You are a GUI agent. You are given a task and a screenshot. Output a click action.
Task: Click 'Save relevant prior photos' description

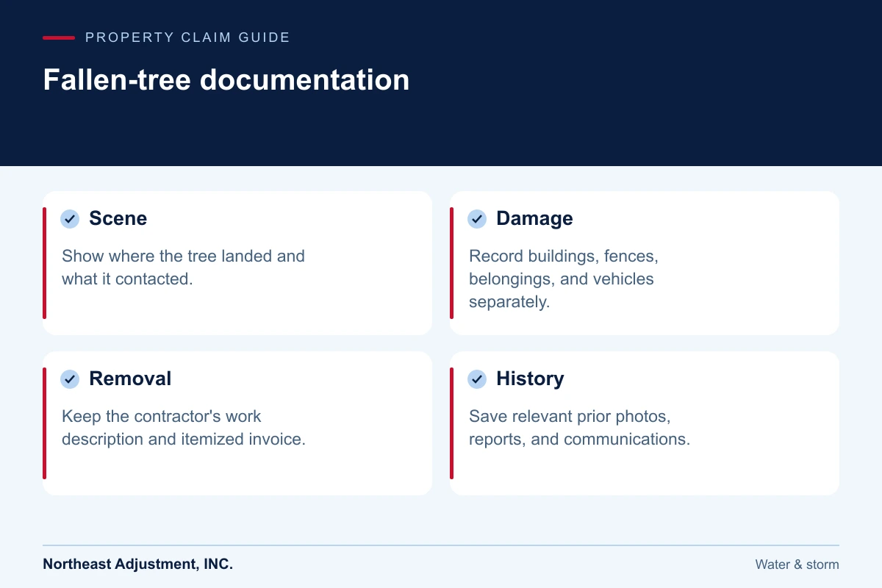coord(579,428)
